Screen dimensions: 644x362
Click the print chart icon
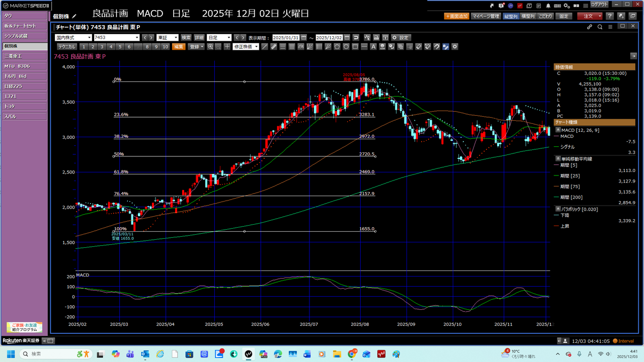(x=376, y=38)
